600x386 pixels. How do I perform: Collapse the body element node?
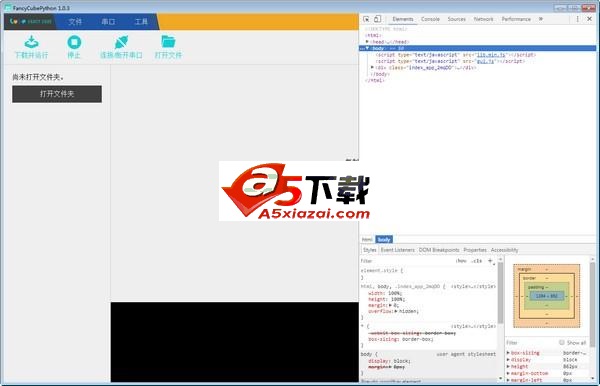367,48
